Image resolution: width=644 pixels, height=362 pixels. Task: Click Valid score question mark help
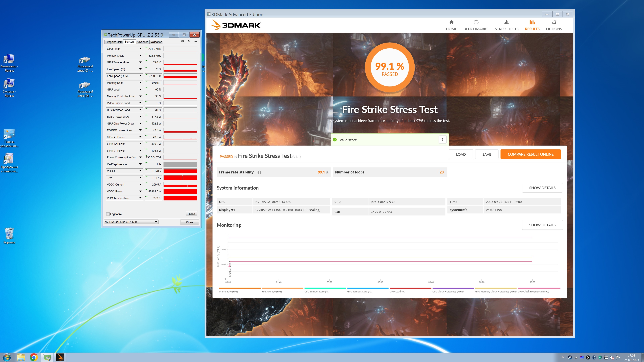443,140
